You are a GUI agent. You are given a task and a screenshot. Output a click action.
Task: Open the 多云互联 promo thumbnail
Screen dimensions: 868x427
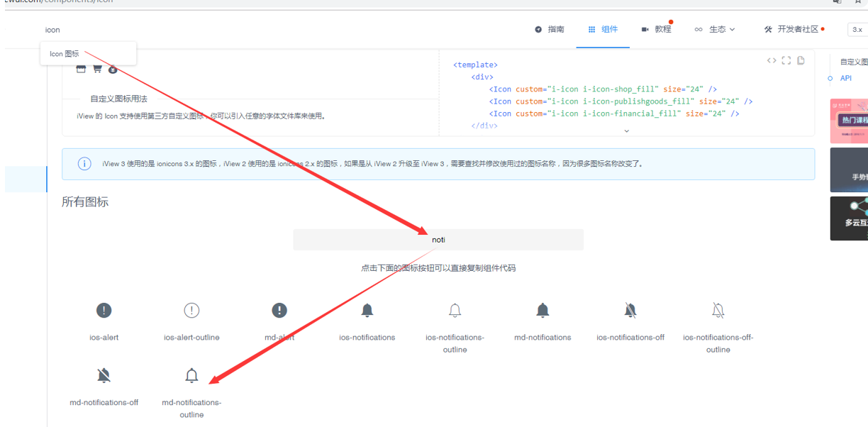click(849, 218)
